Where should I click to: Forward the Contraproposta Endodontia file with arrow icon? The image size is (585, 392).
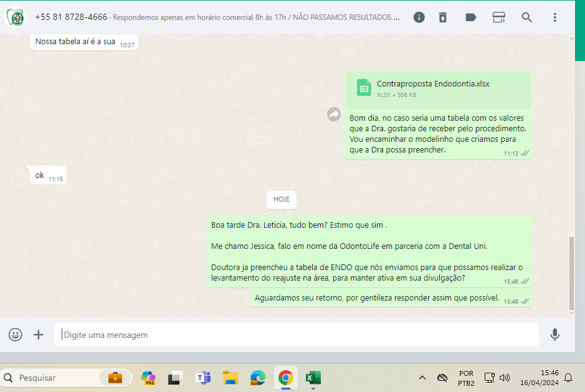334,114
